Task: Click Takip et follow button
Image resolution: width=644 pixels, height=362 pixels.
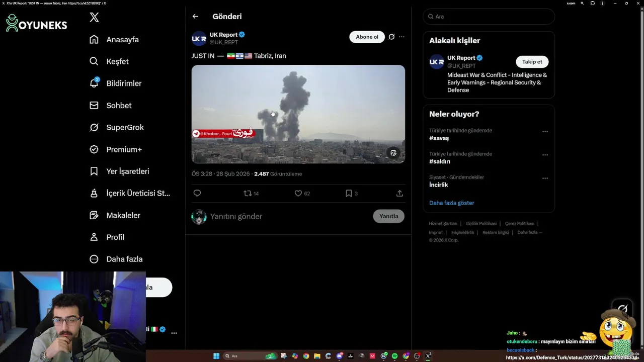Action: (532, 62)
